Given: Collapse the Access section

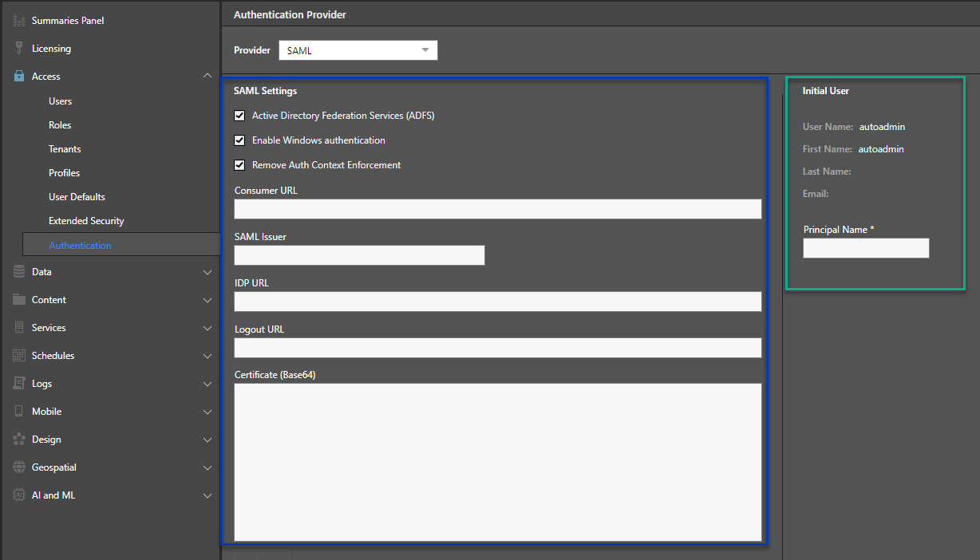Looking at the screenshot, I should (207, 76).
